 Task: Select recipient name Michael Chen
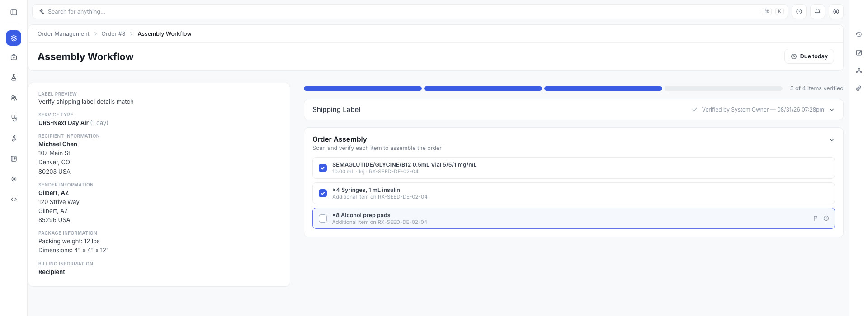(x=58, y=144)
